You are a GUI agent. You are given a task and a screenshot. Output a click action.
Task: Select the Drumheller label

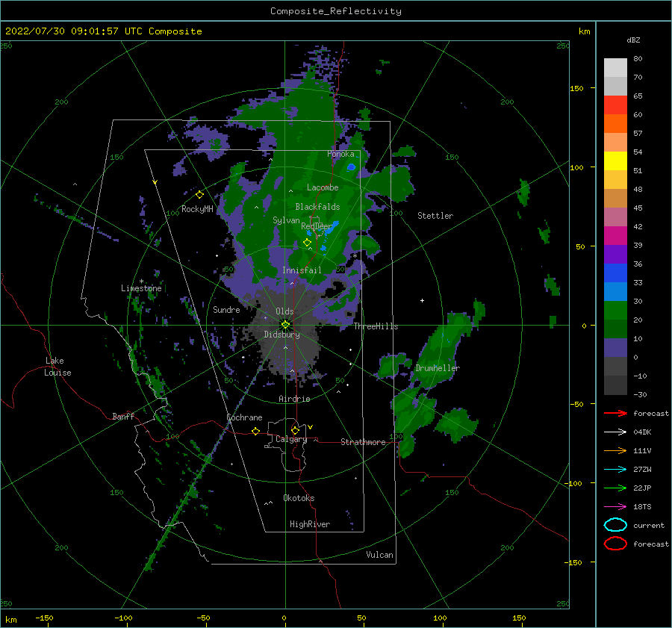tap(438, 368)
